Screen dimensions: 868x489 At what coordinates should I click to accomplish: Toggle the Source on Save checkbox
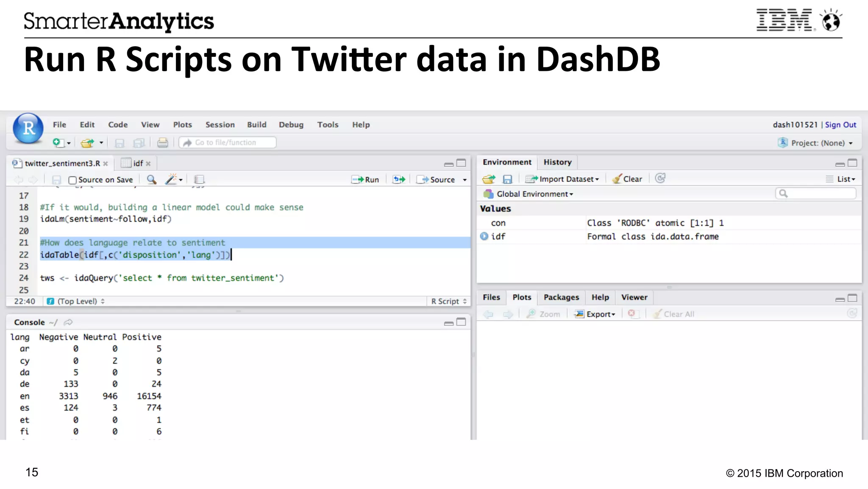click(72, 180)
